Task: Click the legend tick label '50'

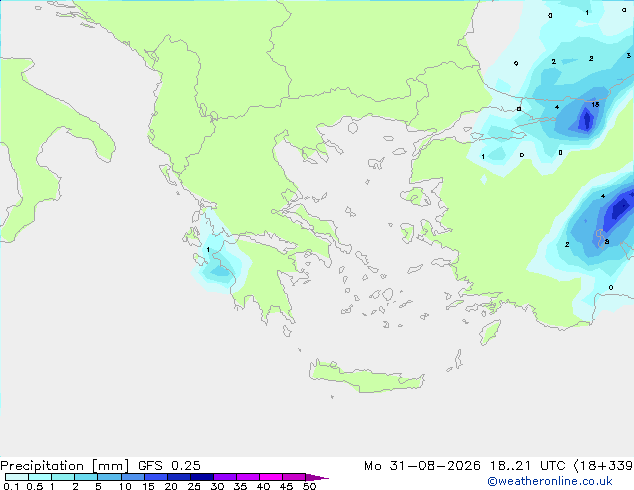Action: click(x=309, y=486)
